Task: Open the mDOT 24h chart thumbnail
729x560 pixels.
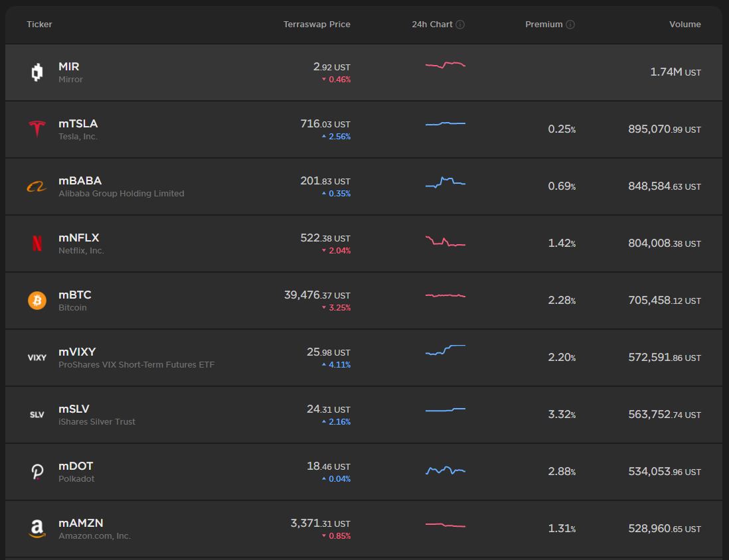Action: point(445,470)
